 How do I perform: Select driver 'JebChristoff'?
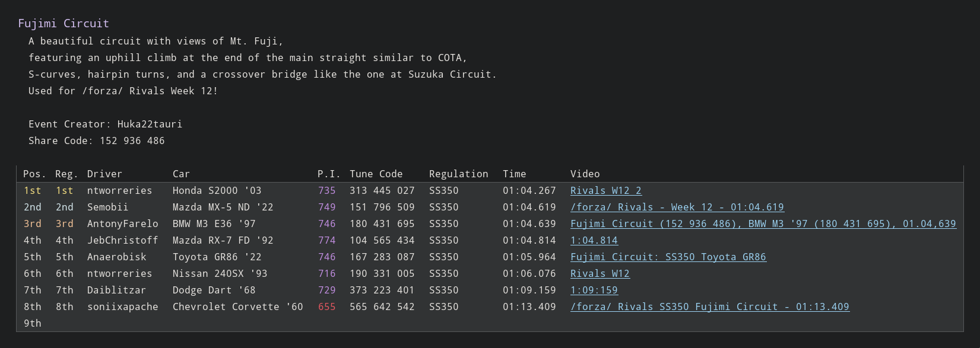(123, 240)
